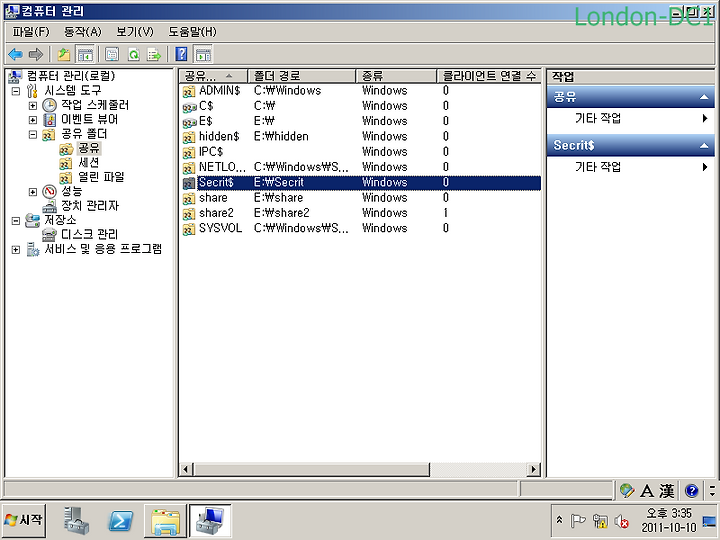This screenshot has width=720, height=540.
Task: Select the highlighted Secrit$ share row
Action: coord(360,183)
